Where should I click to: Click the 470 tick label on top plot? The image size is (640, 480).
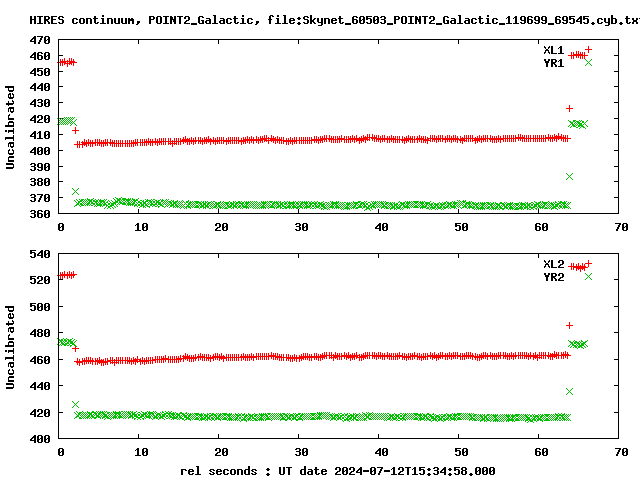tap(40, 40)
